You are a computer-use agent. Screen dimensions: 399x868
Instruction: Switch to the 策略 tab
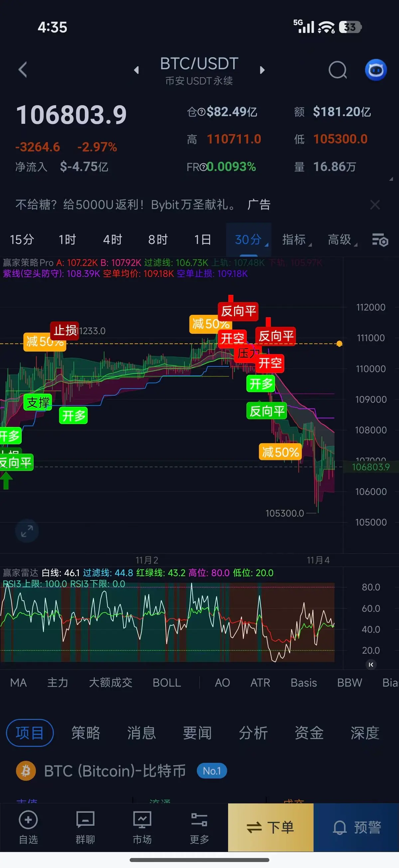[x=85, y=733]
